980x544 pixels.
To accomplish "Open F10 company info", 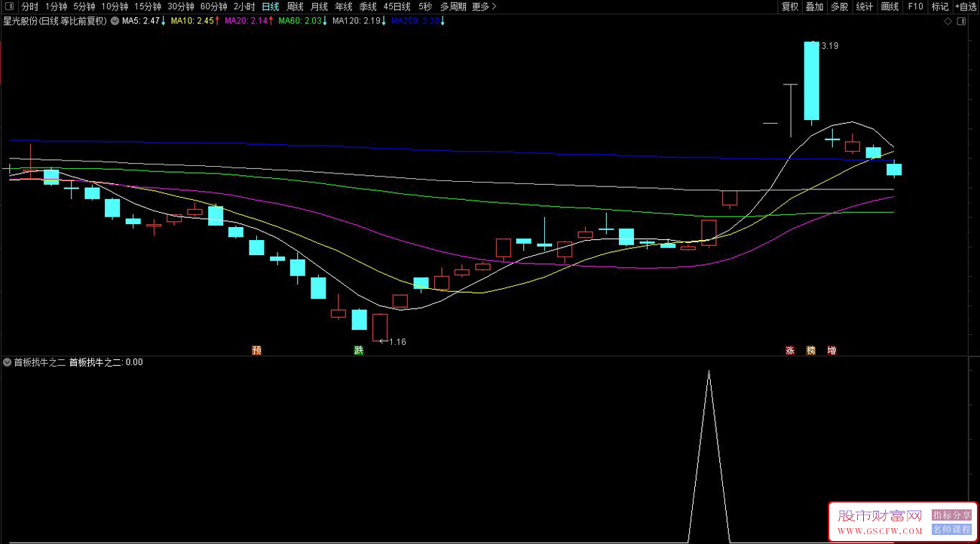I will click(915, 7).
